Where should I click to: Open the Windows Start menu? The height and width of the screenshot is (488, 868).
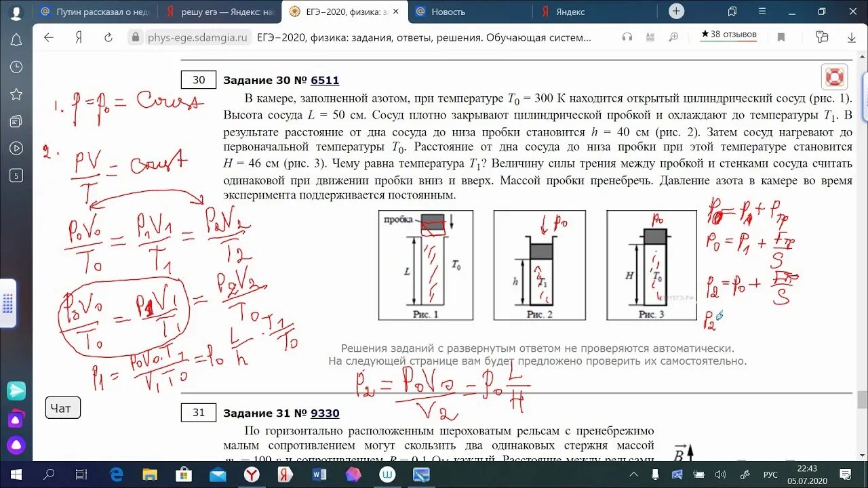click(x=16, y=474)
